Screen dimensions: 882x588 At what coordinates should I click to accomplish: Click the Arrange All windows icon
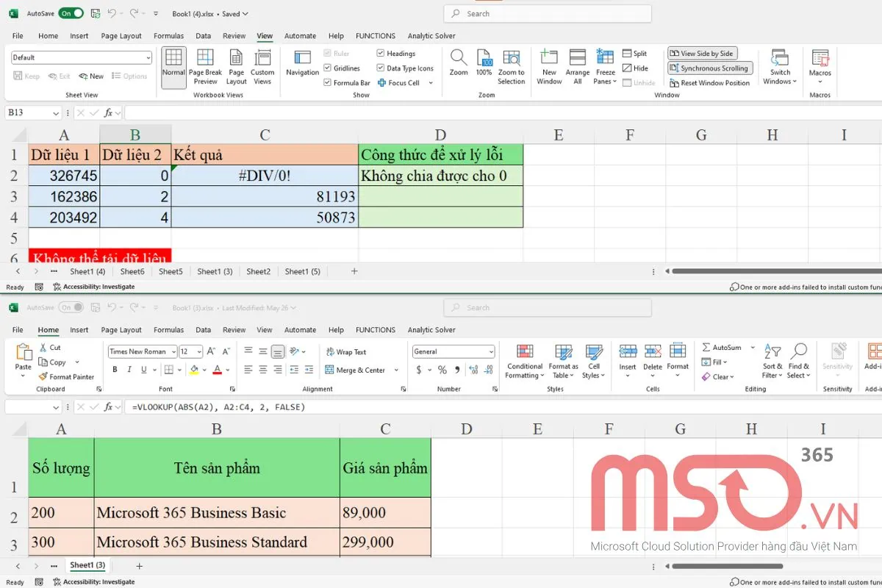point(578,66)
